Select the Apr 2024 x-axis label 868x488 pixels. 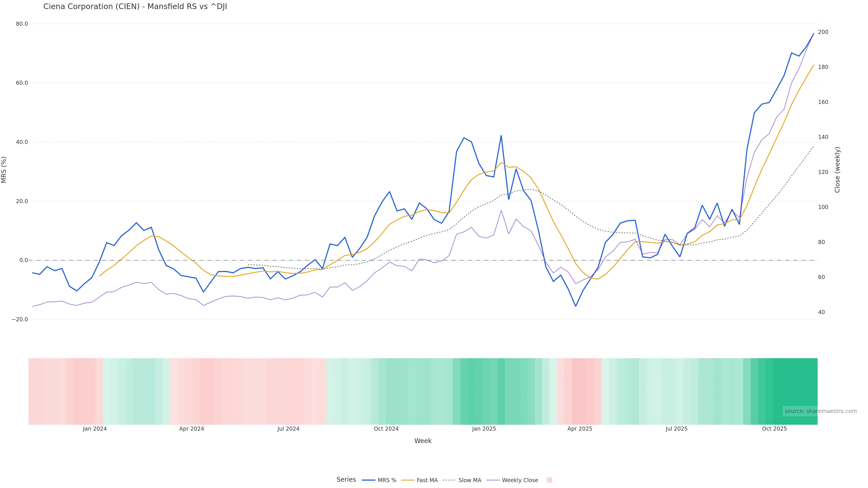click(191, 429)
